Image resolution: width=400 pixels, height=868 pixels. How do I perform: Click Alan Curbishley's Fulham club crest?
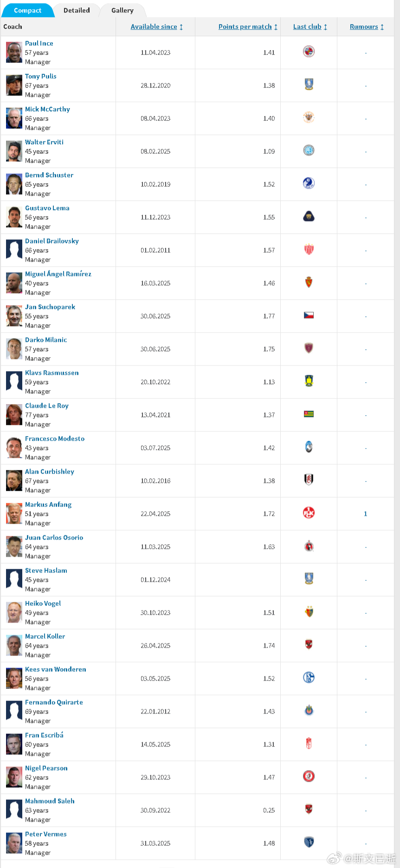[x=309, y=480]
